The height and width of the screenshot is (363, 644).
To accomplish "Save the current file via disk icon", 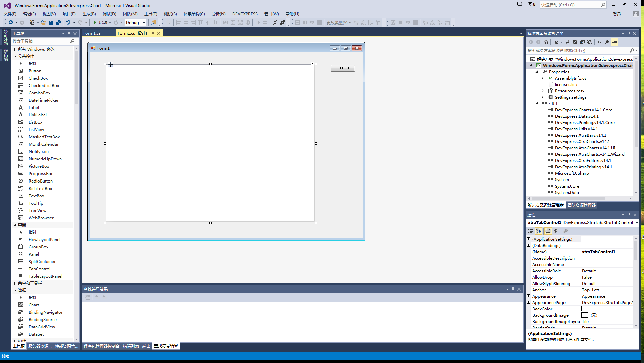I will [51, 22].
